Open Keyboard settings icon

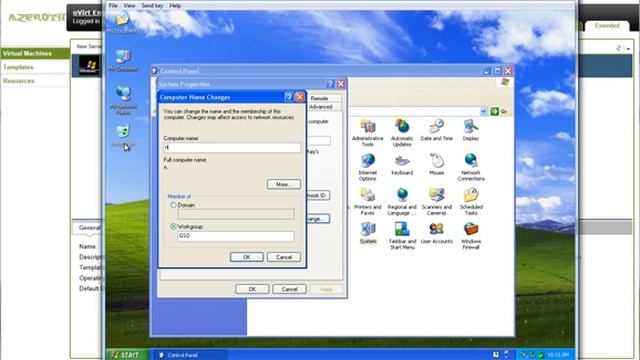pyautogui.click(x=402, y=164)
